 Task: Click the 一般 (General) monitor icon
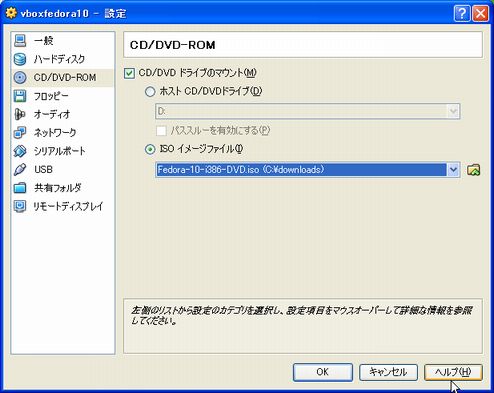point(20,41)
